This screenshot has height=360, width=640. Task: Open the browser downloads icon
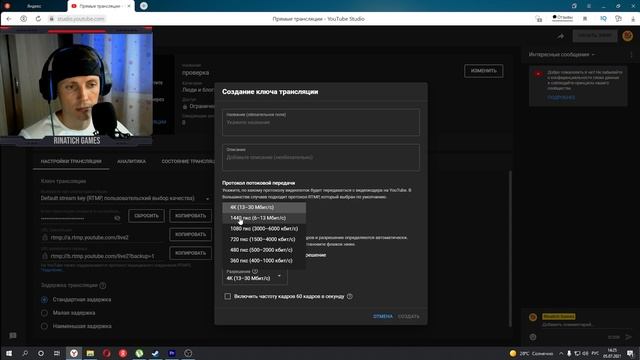633,19
